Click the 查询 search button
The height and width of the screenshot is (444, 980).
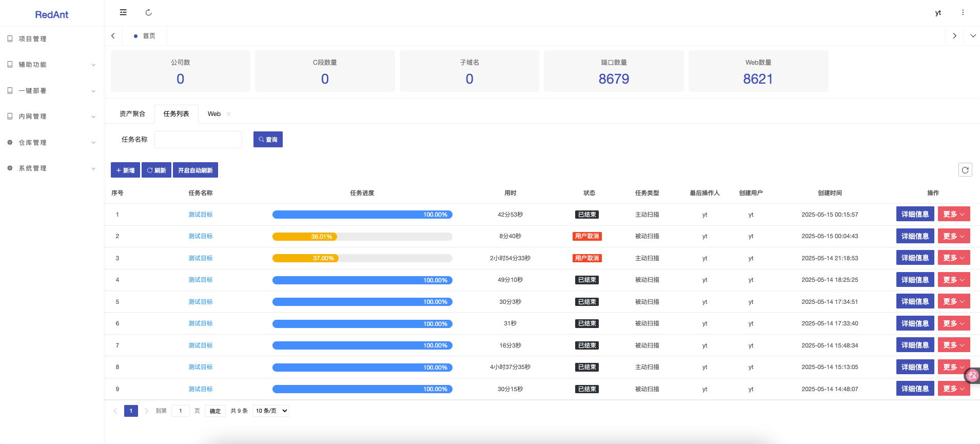pyautogui.click(x=268, y=140)
